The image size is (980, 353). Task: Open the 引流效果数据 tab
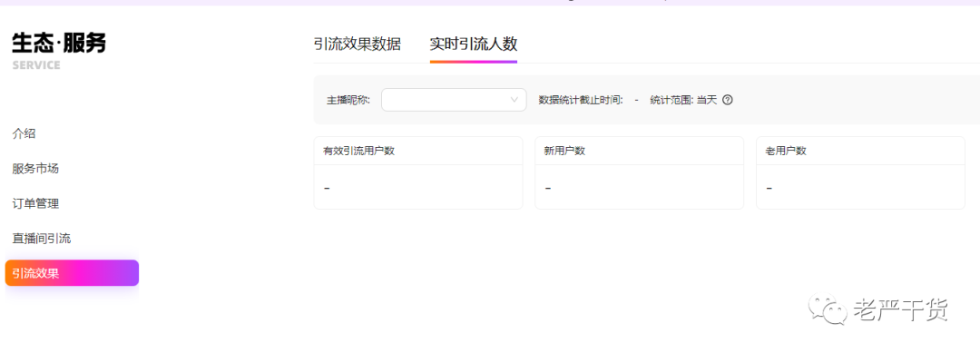click(x=357, y=44)
